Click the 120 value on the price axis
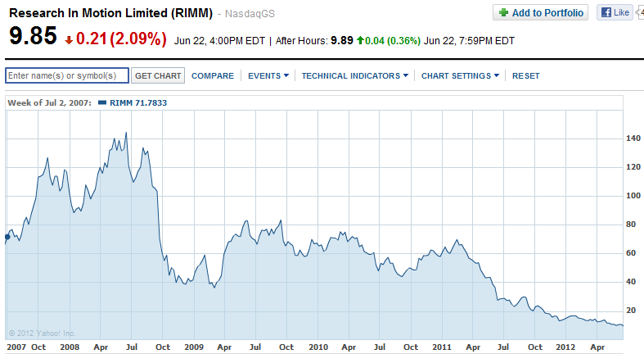 (633, 167)
